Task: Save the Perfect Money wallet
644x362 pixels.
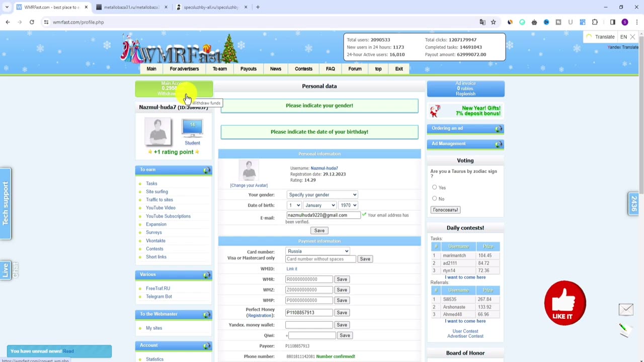Action: tap(342, 312)
